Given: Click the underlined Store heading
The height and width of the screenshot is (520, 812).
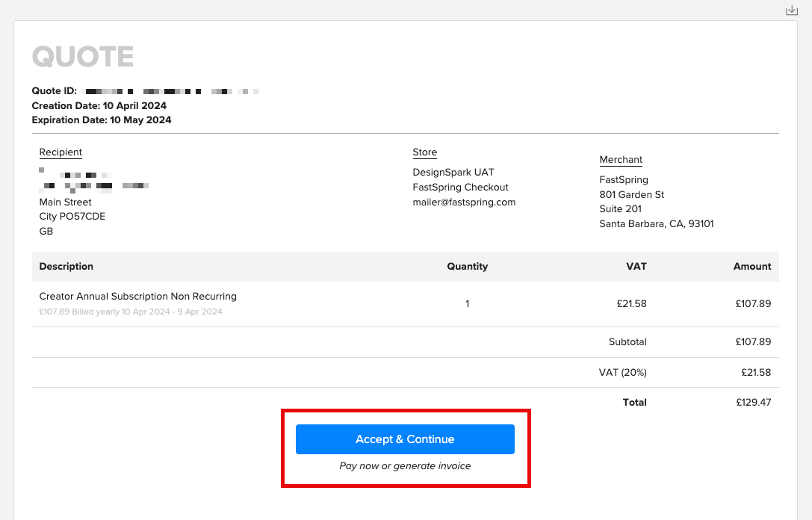Looking at the screenshot, I should pos(424,152).
